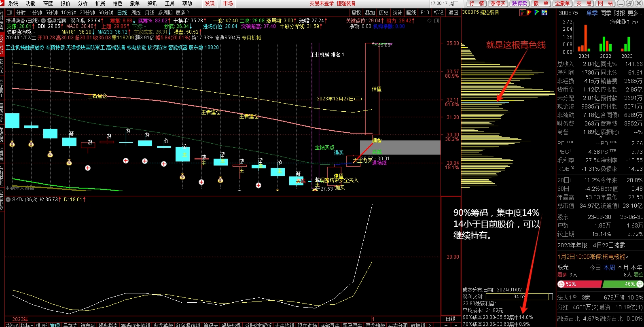Open the 资讯 menu
Image resolution: width=644 pixels, height=327 pixels.
click(153, 3)
